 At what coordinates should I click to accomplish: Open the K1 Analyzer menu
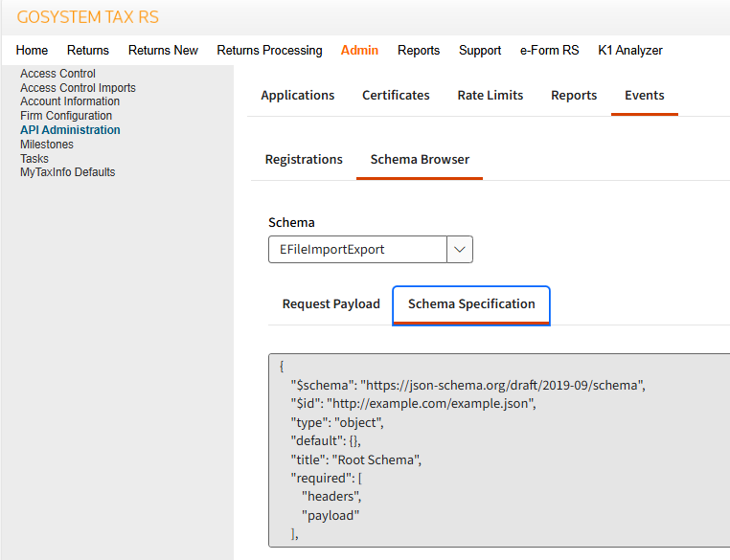tap(629, 51)
